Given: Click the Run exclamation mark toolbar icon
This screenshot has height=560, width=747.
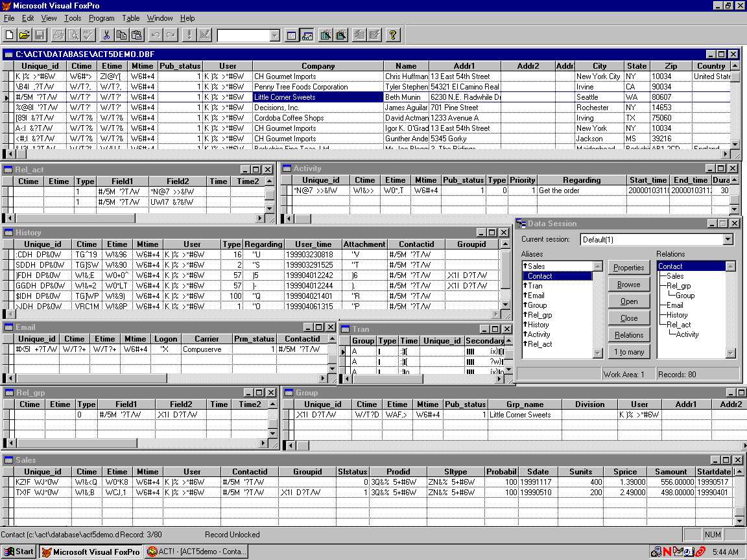Looking at the screenshot, I should [189, 35].
